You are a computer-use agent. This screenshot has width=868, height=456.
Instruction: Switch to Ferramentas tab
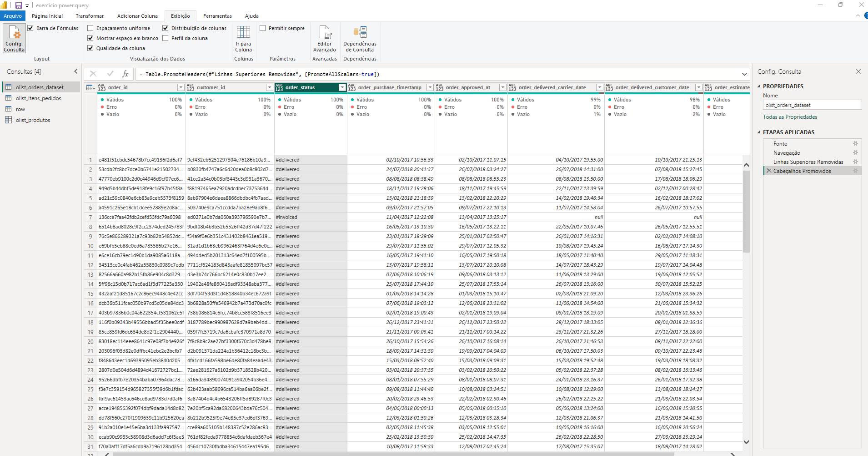[217, 16]
